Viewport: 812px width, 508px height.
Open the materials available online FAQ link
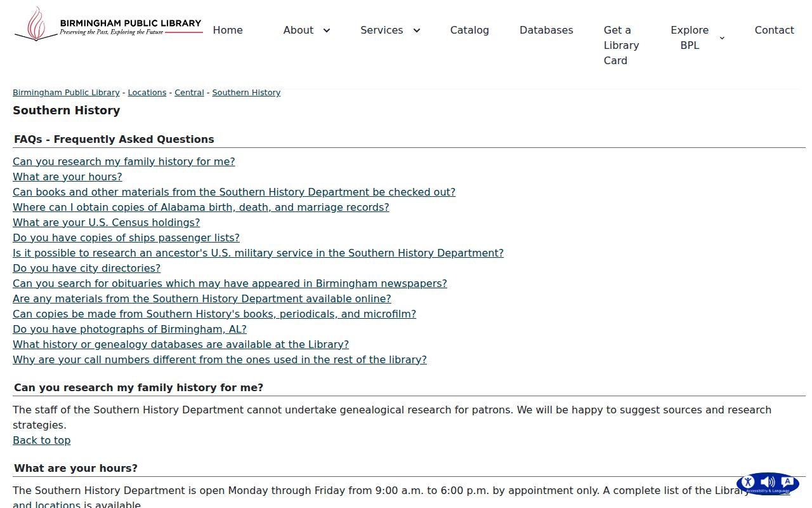202,298
